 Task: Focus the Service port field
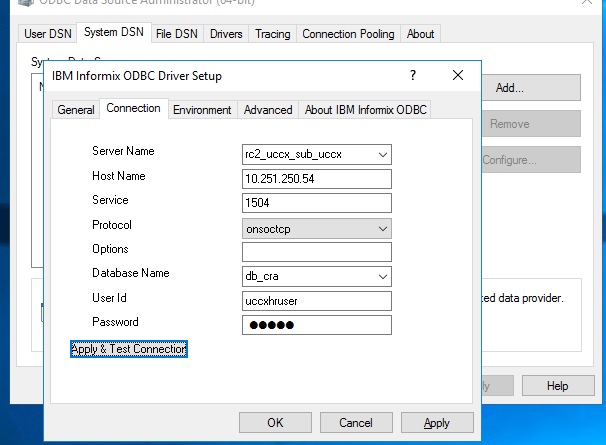point(316,203)
